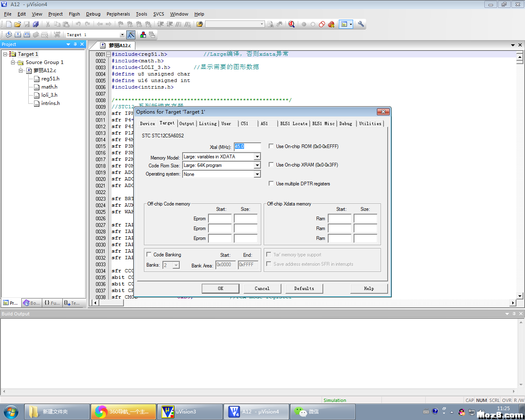Check the Code Banking checkbox
Image resolution: width=525 pixels, height=420 pixels.
tap(149, 254)
